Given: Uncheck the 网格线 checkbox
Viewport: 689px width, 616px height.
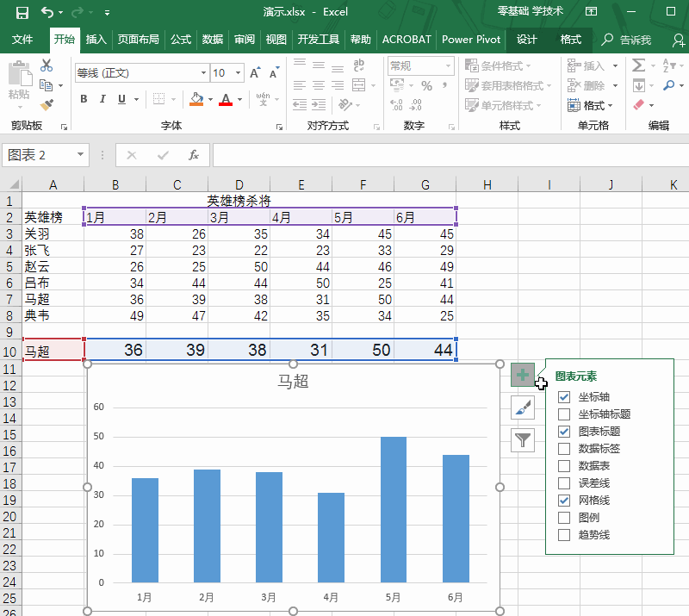Looking at the screenshot, I should click(x=564, y=501).
